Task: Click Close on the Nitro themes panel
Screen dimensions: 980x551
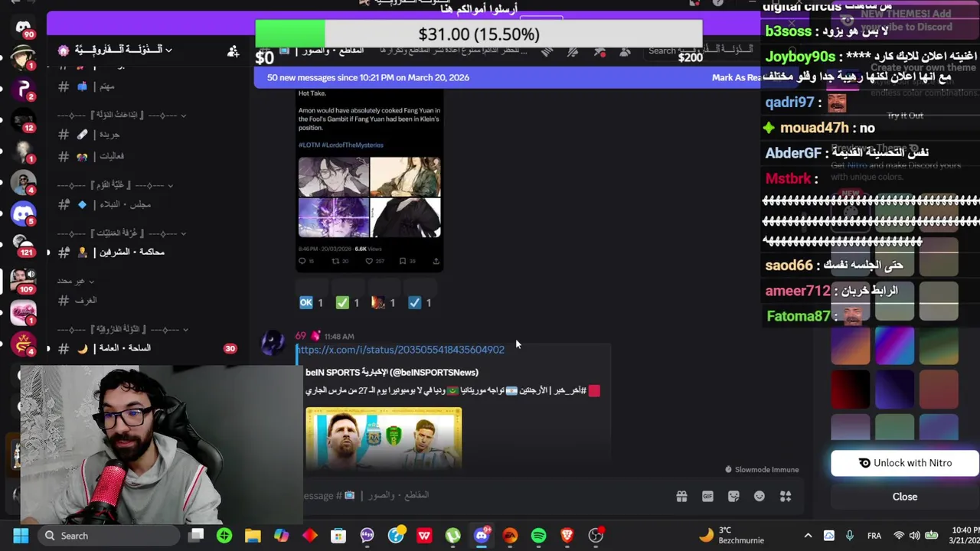Action: coord(904,497)
